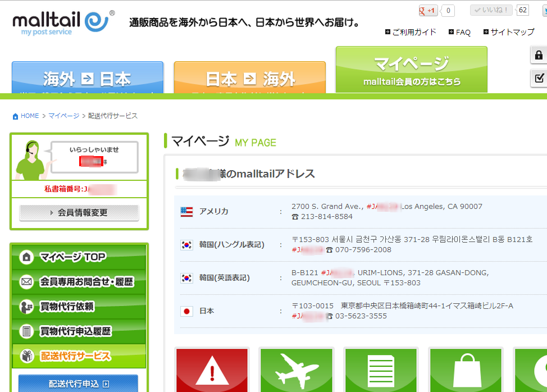Click the GEUMCHEON-GU, SEOUL address line

click(x=356, y=283)
